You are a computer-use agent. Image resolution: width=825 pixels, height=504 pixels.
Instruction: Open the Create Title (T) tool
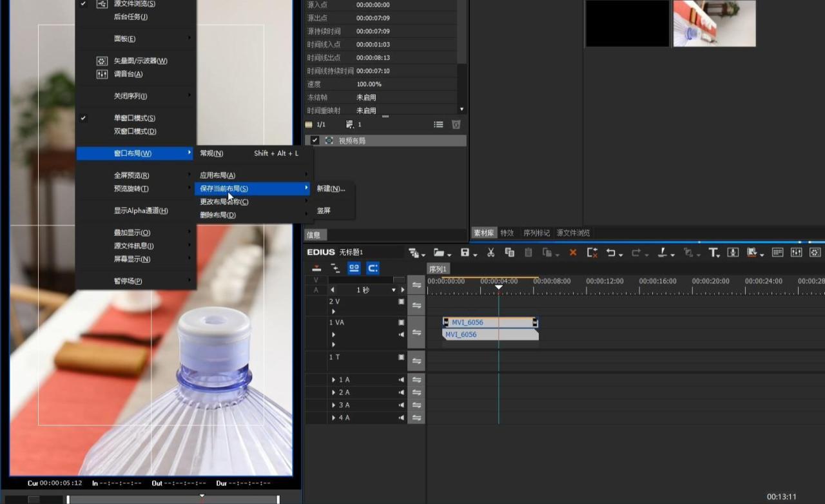(713, 253)
